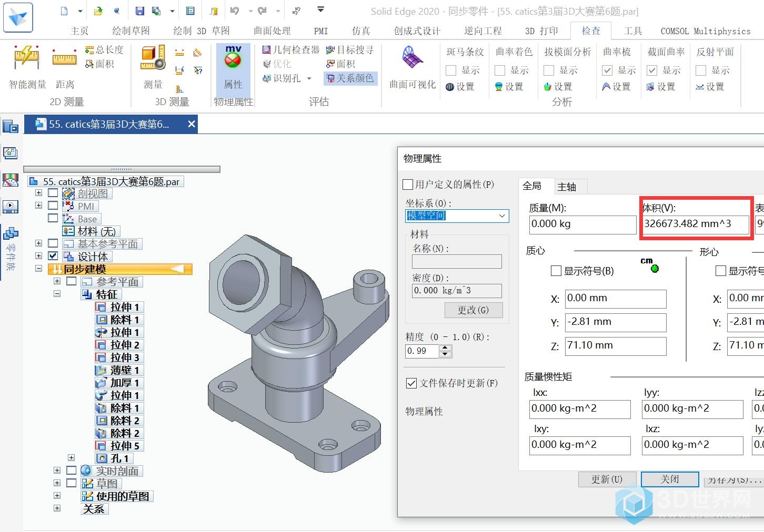This screenshot has width=764, height=532.
Task: Click the 体积(V) value field
Action: click(x=696, y=224)
